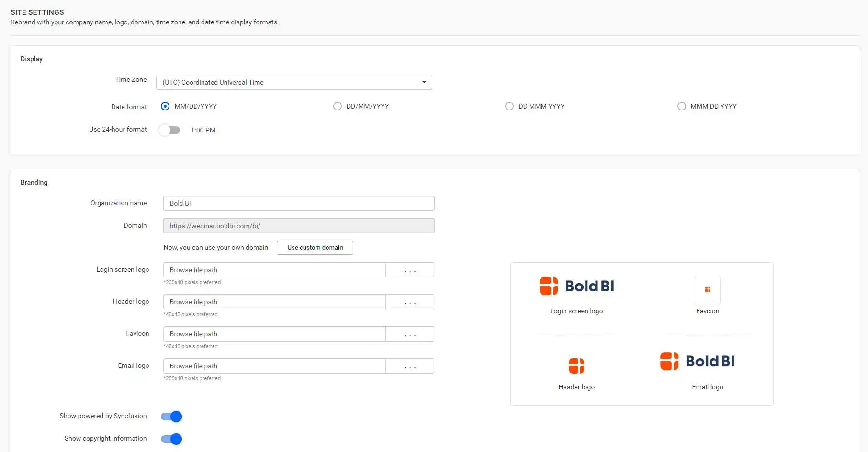Open file browser for Login screen logo
The image size is (868, 452).
click(x=409, y=270)
